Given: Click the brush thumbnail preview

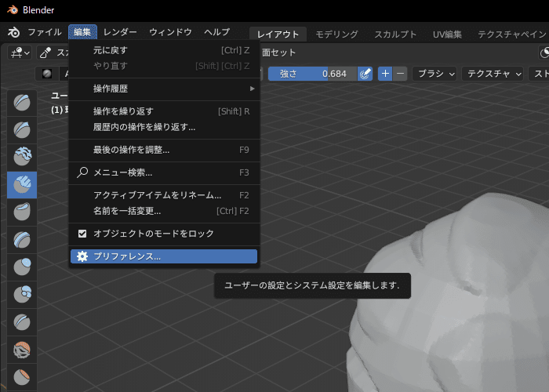Looking at the screenshot, I should [x=47, y=74].
